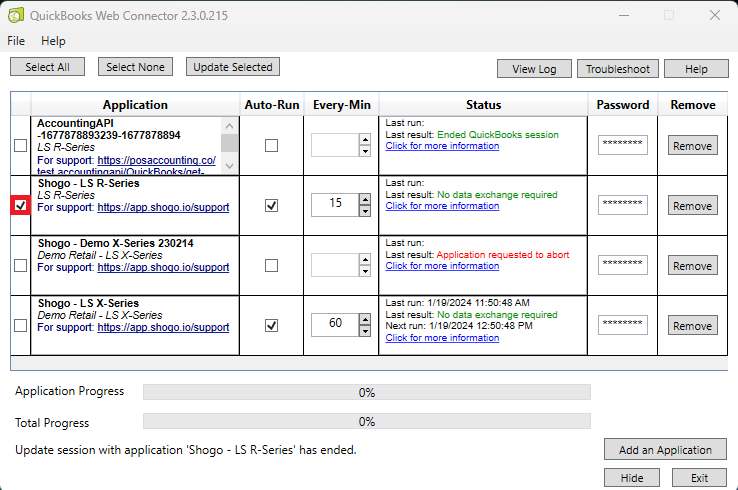This screenshot has height=490, width=738.
Task: Click the Status column header
Action: [483, 104]
